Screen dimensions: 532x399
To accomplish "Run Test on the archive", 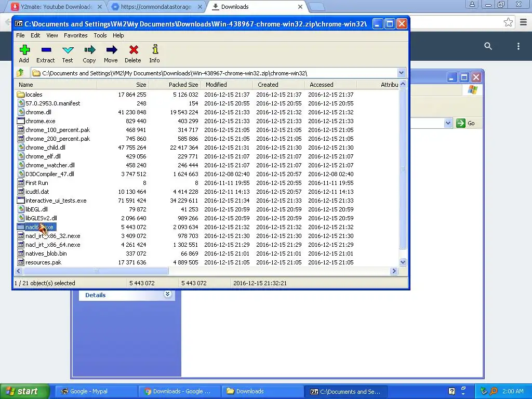I will tap(68, 50).
